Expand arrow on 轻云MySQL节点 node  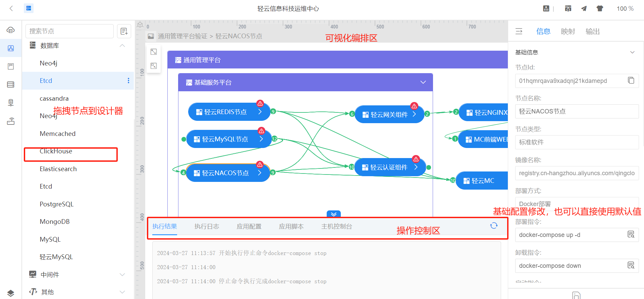[262, 139]
